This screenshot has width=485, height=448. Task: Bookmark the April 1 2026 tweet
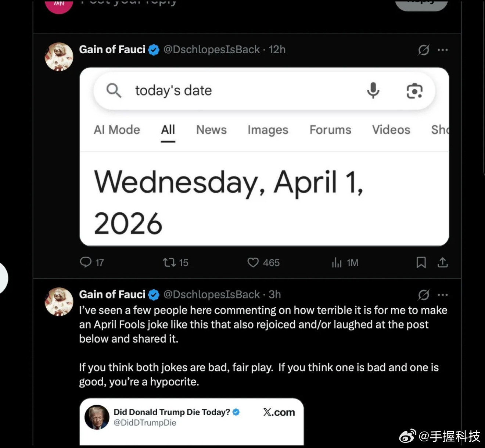pos(421,262)
